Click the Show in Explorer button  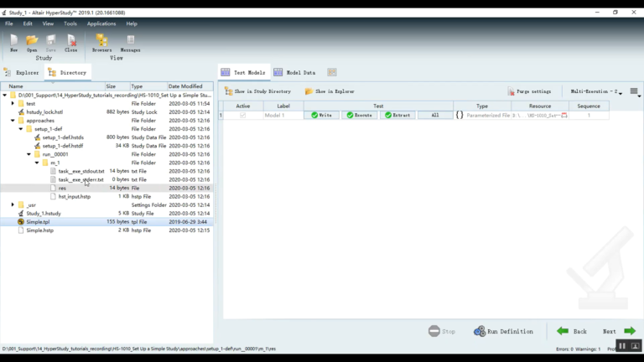(x=330, y=91)
